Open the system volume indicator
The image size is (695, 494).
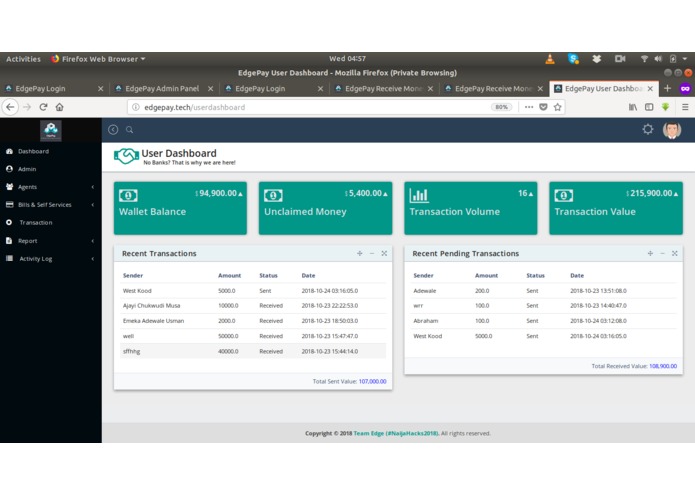tap(658, 59)
